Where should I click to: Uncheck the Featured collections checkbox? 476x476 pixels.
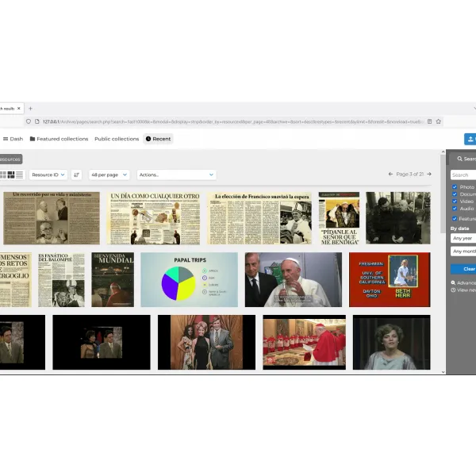coord(455,219)
